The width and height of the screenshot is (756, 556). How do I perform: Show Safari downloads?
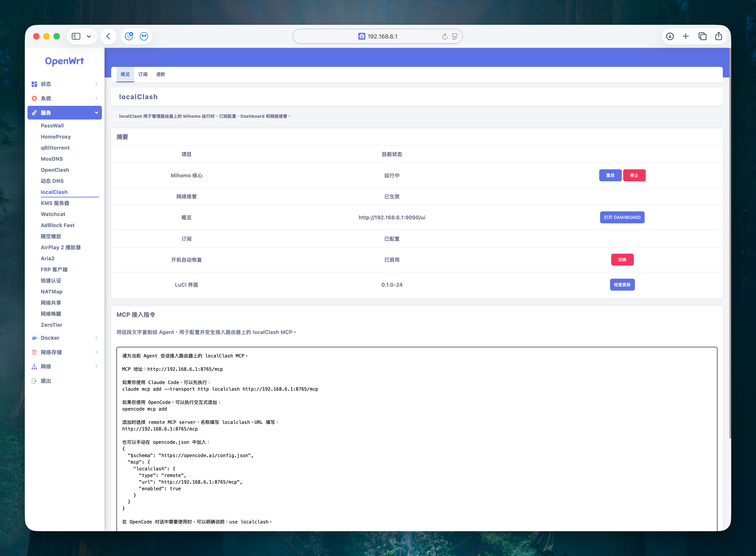(x=670, y=36)
